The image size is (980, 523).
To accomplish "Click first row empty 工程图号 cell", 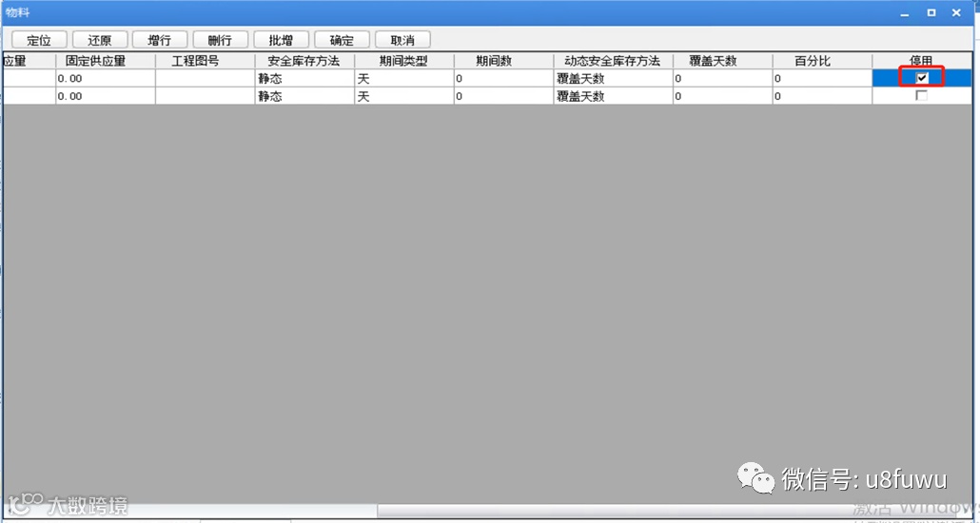I will click(205, 78).
